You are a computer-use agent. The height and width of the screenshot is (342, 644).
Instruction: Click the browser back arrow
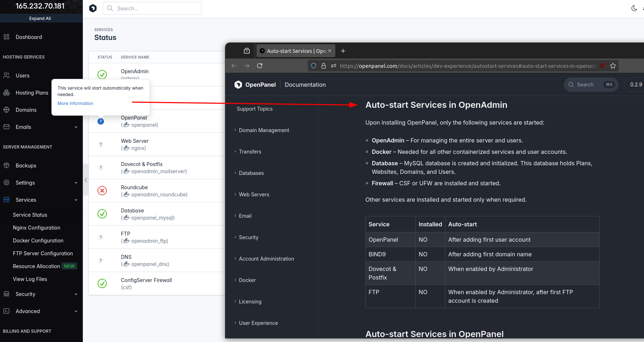(234, 66)
